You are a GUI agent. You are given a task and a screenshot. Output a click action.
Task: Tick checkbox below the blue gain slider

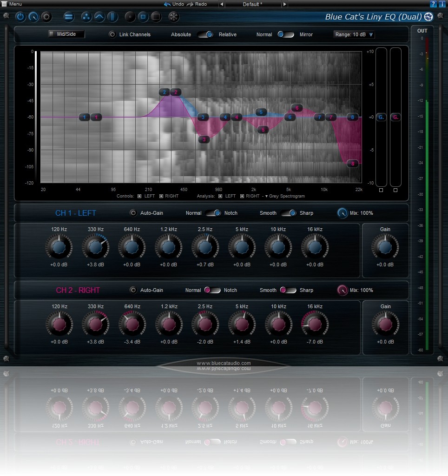381,190
